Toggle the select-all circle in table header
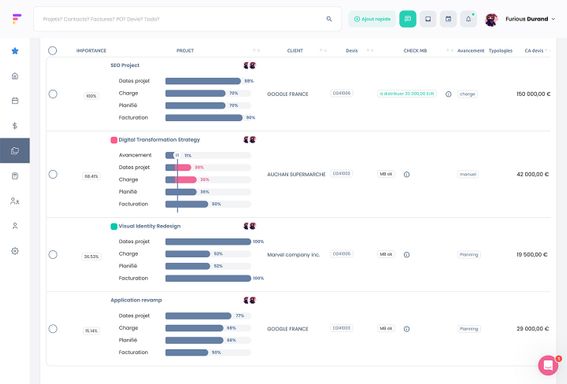The height and width of the screenshot is (384, 567). tap(52, 51)
